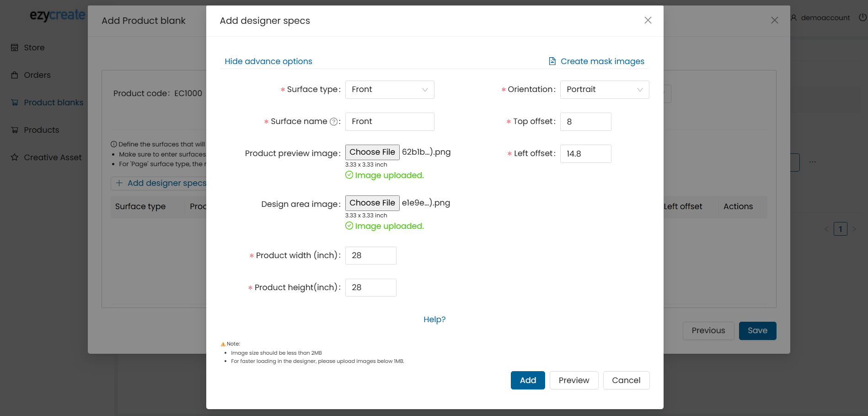Image resolution: width=868 pixels, height=416 pixels.
Task: Choose file for Design area image
Action: pos(372,203)
